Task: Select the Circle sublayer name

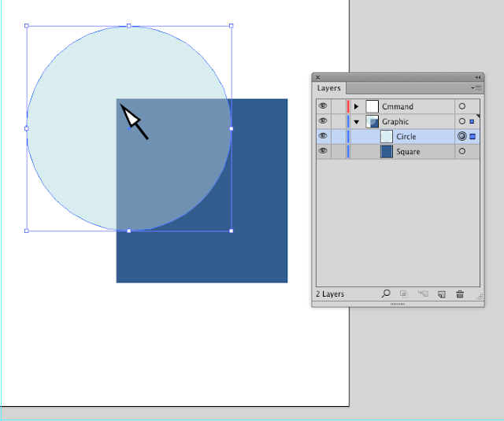Action: point(406,136)
